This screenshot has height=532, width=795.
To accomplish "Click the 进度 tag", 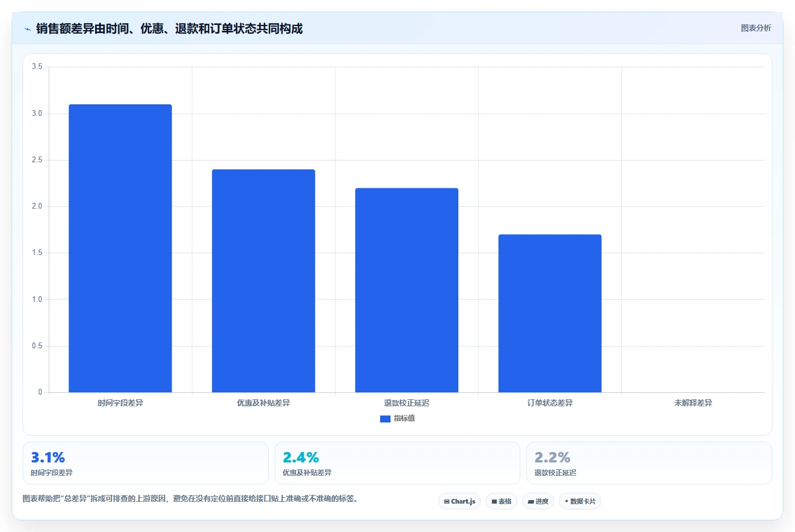I will coord(538,501).
